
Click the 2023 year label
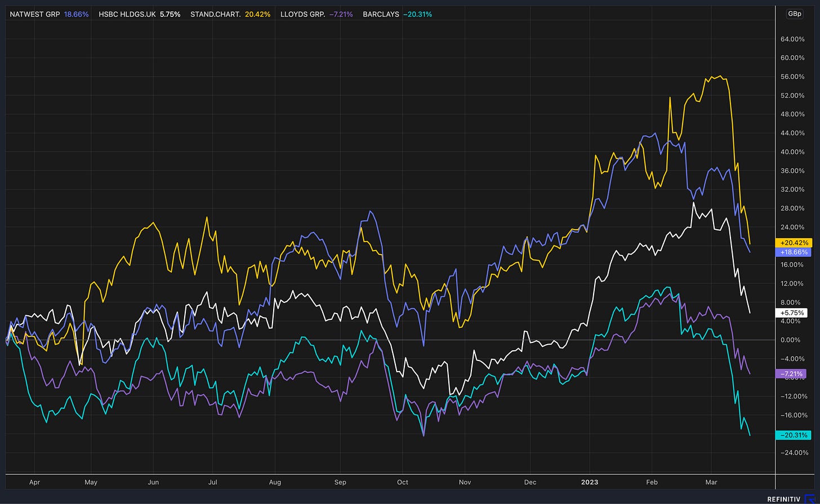pos(590,483)
